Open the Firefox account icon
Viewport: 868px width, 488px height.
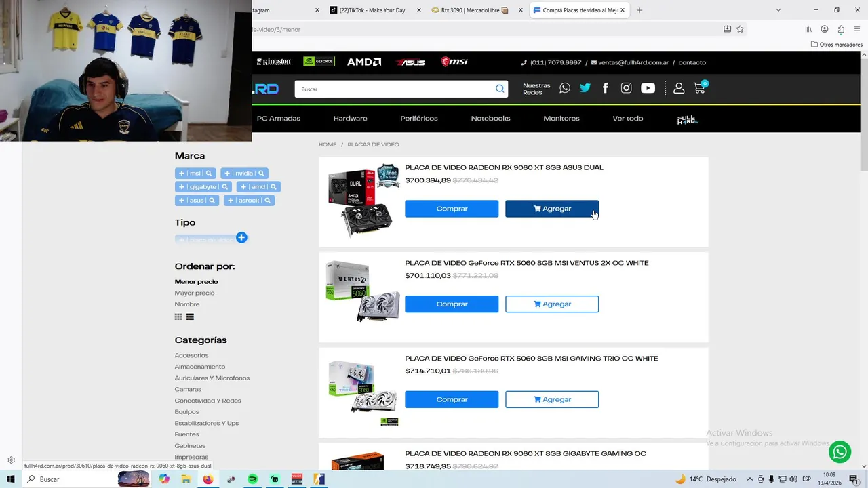coord(825,29)
